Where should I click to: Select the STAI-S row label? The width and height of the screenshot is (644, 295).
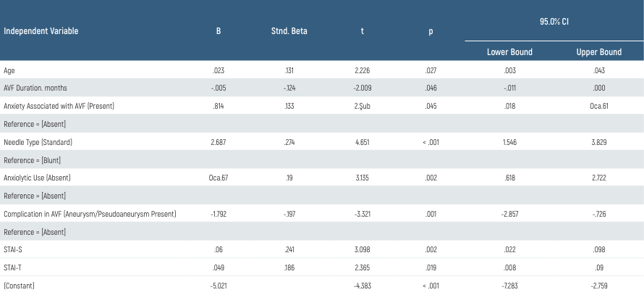click(x=14, y=250)
